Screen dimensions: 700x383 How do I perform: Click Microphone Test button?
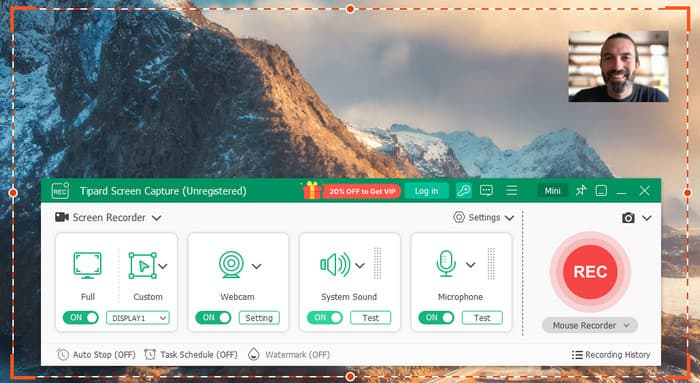(482, 318)
